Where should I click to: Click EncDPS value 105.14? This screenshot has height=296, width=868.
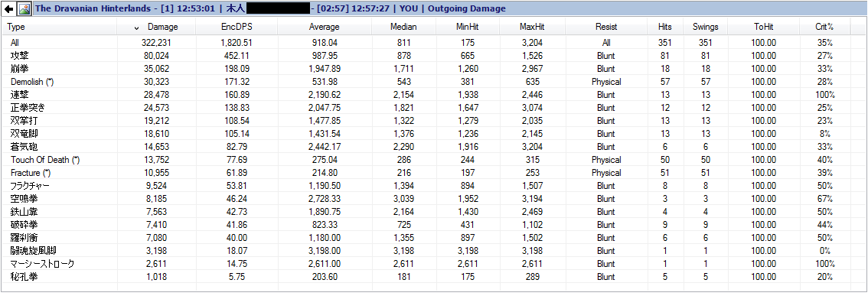click(x=237, y=134)
